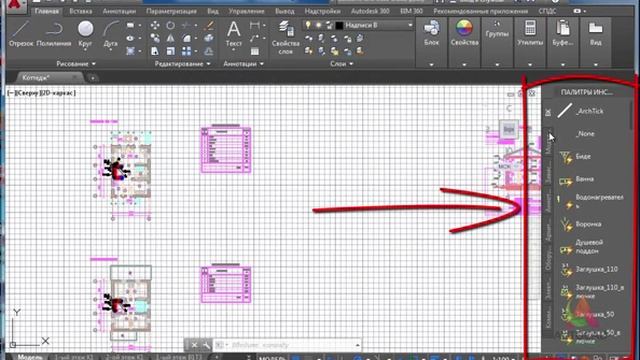Switch to the Управление ribbon tab
This screenshot has height=360, width=640.
tap(246, 11)
